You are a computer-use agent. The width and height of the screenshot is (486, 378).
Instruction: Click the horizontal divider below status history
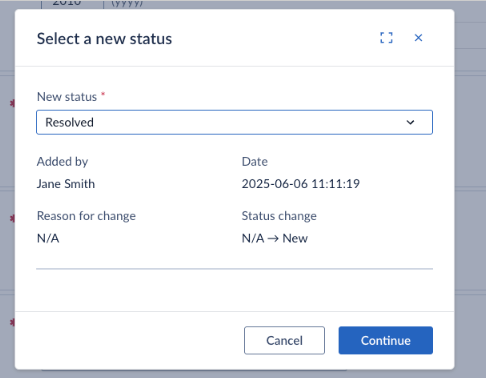pyautogui.click(x=234, y=268)
